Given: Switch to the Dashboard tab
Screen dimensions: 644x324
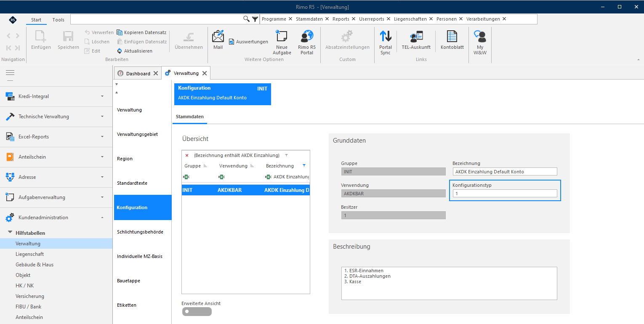Looking at the screenshot, I should [x=138, y=73].
